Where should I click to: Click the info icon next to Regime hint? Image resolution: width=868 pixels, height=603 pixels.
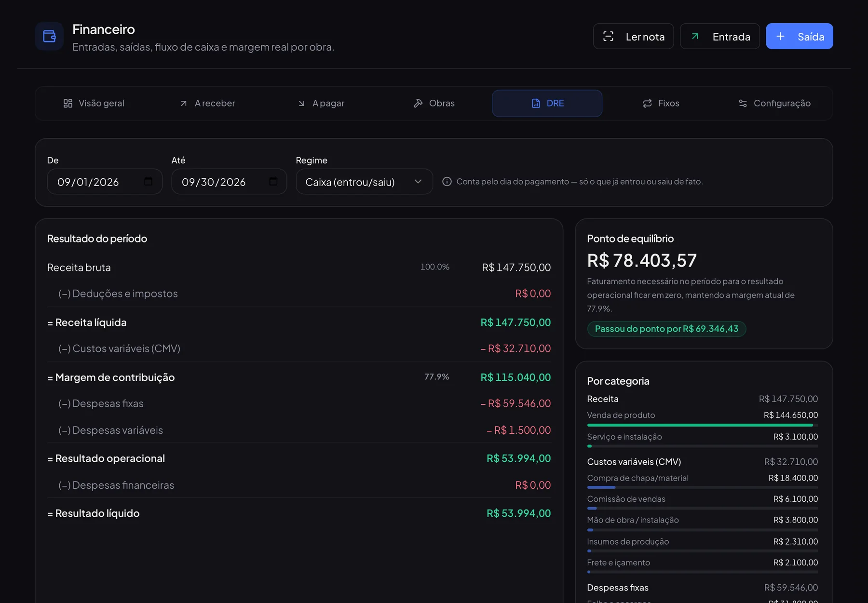click(447, 181)
